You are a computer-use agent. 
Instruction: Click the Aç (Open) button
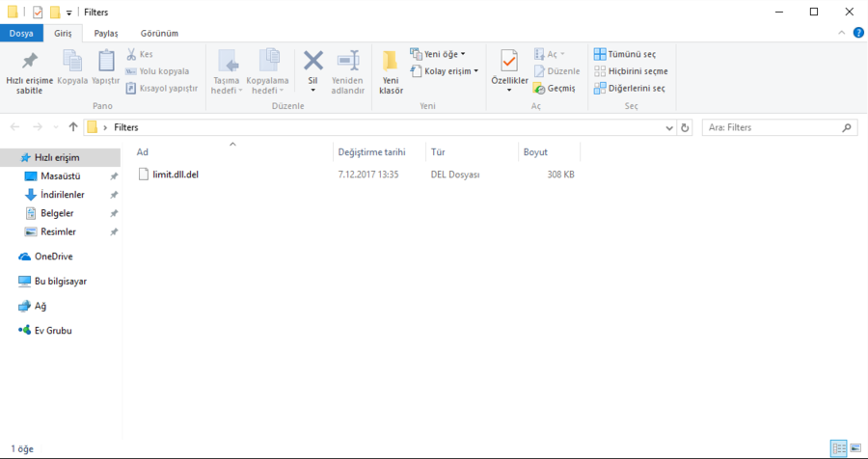coord(549,54)
